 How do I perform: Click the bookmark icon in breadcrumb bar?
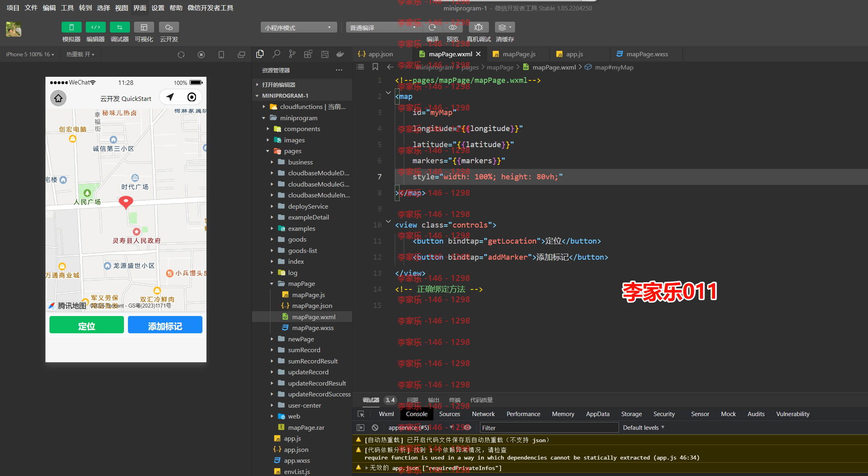click(375, 67)
